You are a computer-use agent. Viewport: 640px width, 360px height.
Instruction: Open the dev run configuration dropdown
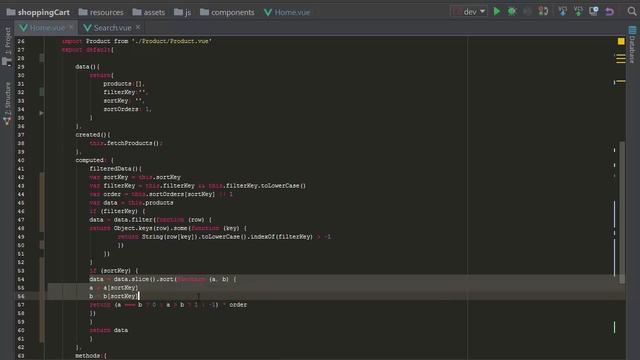click(x=469, y=12)
